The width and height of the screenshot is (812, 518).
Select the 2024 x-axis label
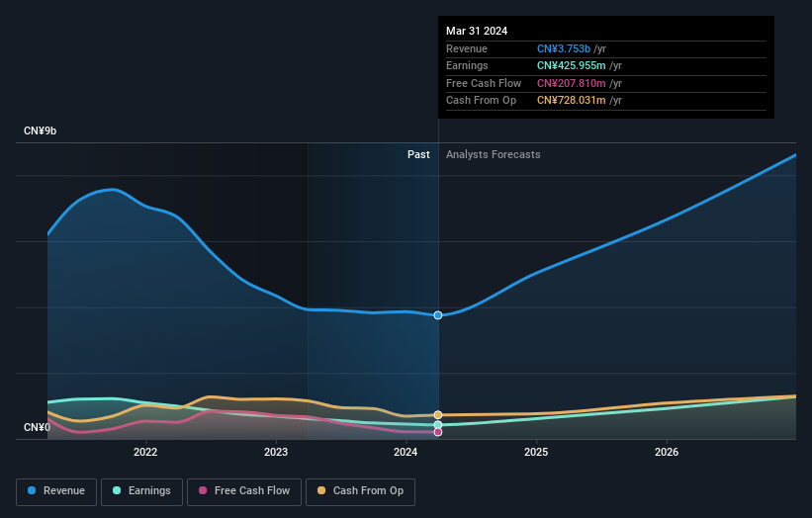click(406, 452)
